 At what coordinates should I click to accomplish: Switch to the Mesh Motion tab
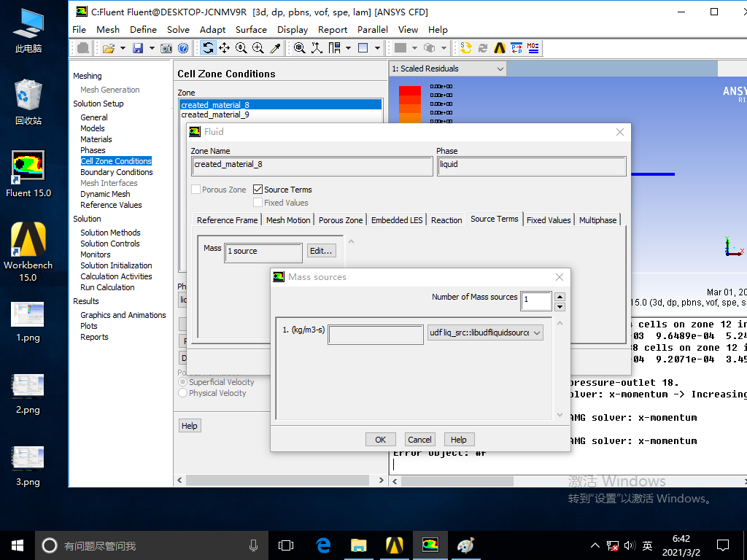288,220
